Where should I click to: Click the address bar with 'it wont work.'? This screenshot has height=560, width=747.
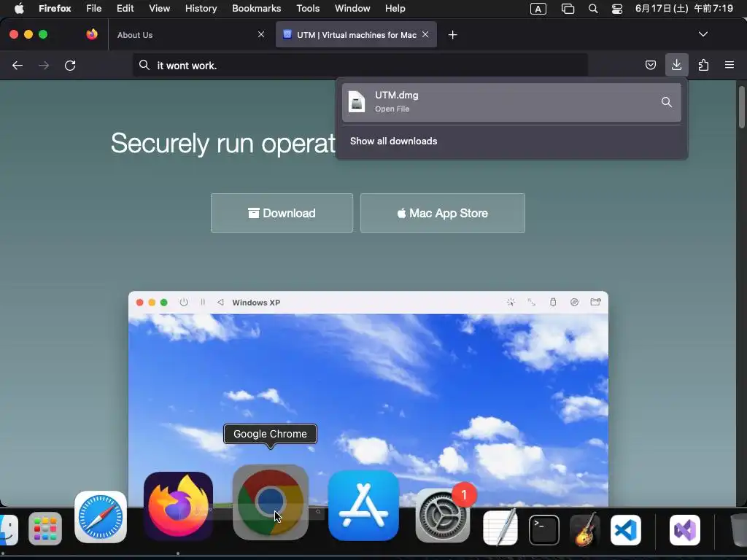click(360, 65)
